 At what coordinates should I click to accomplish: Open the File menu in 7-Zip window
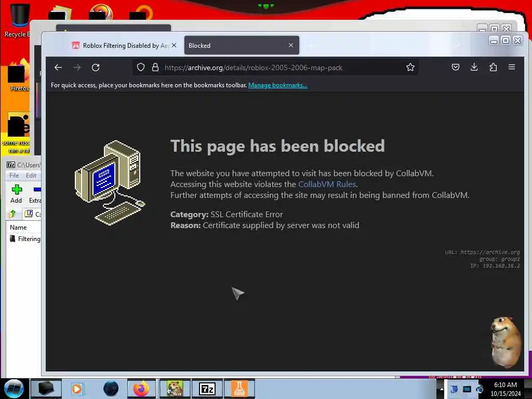[x=14, y=176]
